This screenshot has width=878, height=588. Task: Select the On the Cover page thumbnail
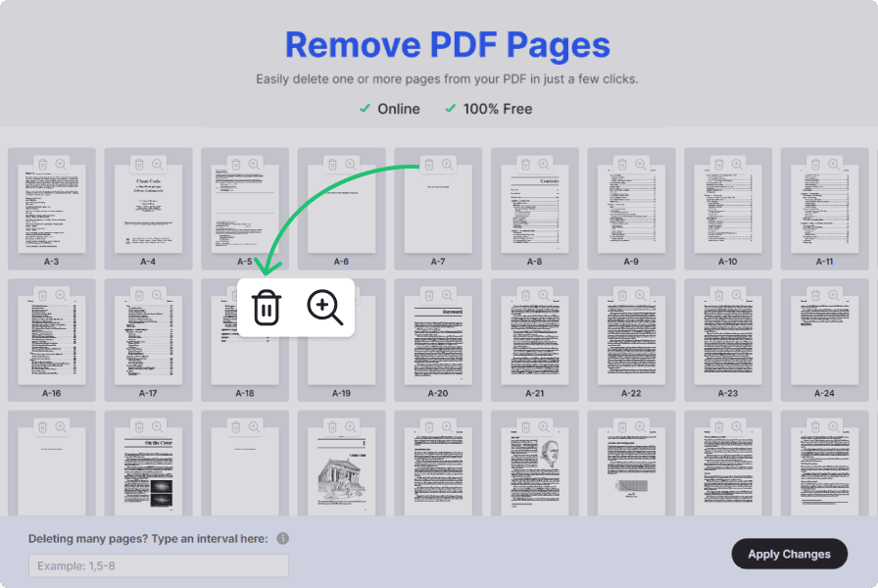click(148, 470)
